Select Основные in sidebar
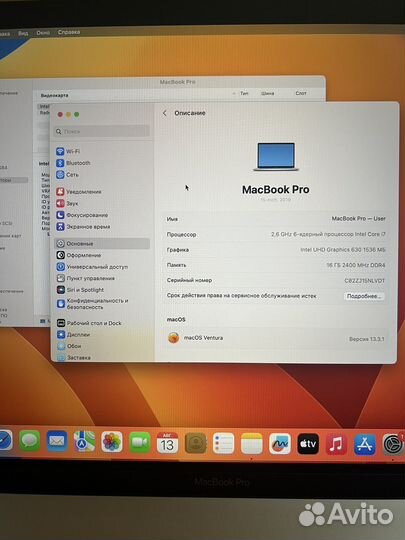Viewport: 405px width, 540px height. (x=102, y=243)
